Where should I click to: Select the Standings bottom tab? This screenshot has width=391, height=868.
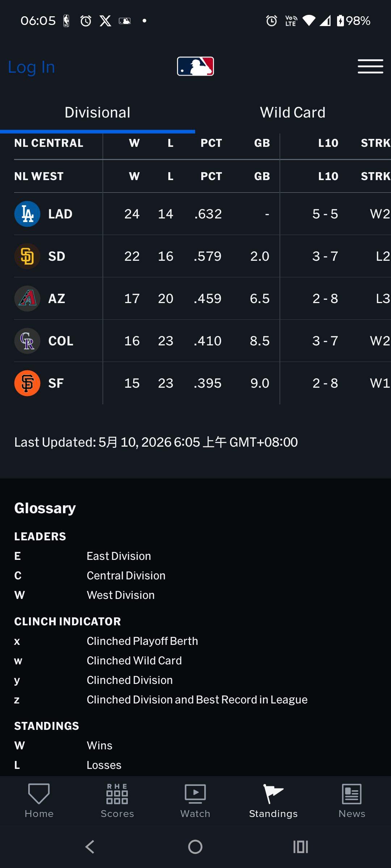(274, 801)
